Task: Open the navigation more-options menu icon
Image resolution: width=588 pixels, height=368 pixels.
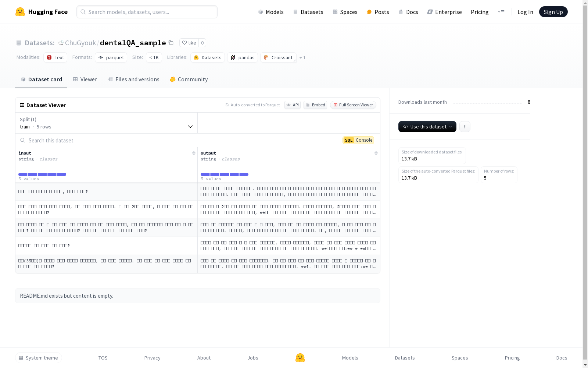Action: (x=501, y=12)
